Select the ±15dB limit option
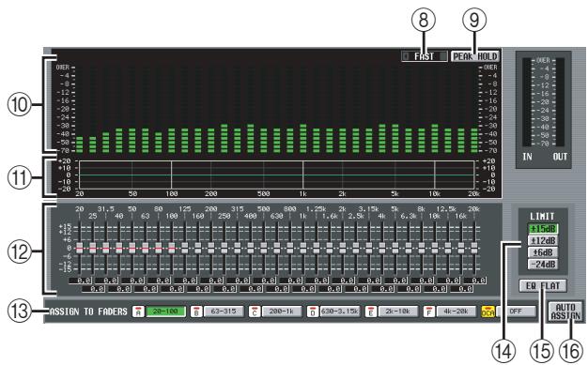Image resolution: width=588 pixels, height=365 pixels. point(543,229)
